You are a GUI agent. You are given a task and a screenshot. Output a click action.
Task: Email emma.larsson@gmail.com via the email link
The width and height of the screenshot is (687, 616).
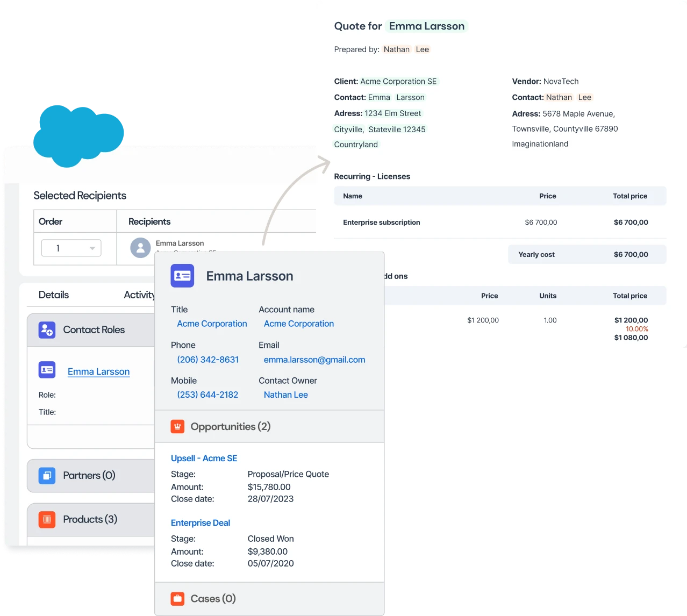tap(314, 360)
